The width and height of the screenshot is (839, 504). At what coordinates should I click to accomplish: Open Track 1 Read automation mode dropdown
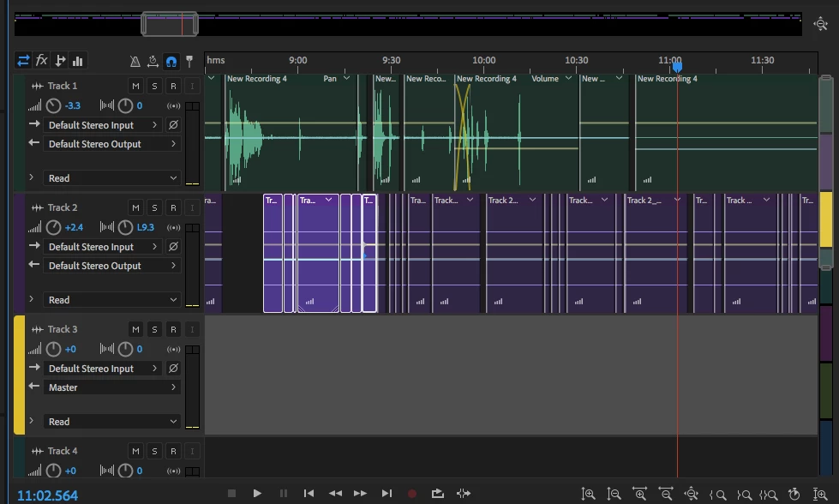pyautogui.click(x=111, y=178)
